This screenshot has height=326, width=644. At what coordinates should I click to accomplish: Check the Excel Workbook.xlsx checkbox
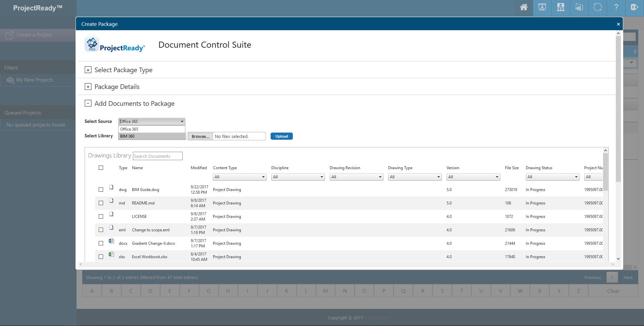tap(101, 257)
